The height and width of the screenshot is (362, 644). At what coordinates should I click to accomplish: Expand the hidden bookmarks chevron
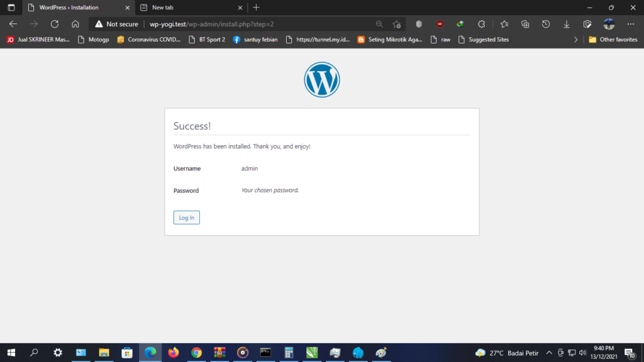click(575, 40)
